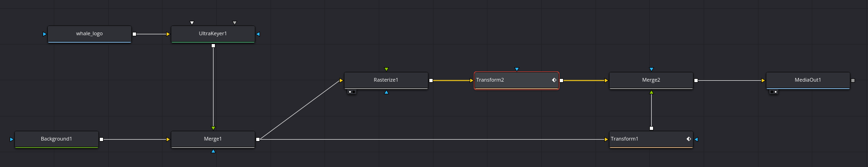Click Rasterize1's yellow input arrow

point(341,80)
